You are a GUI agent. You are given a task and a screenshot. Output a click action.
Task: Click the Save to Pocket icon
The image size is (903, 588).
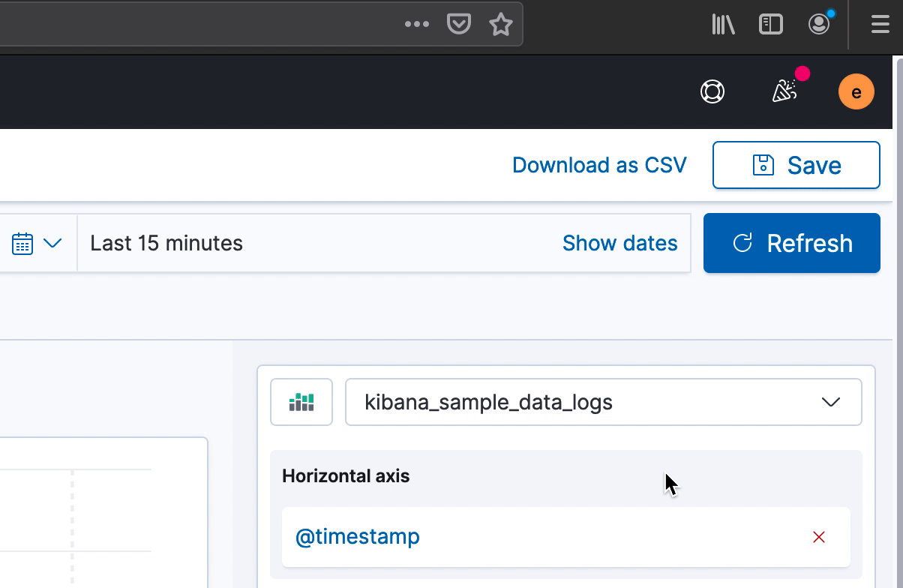[458, 24]
